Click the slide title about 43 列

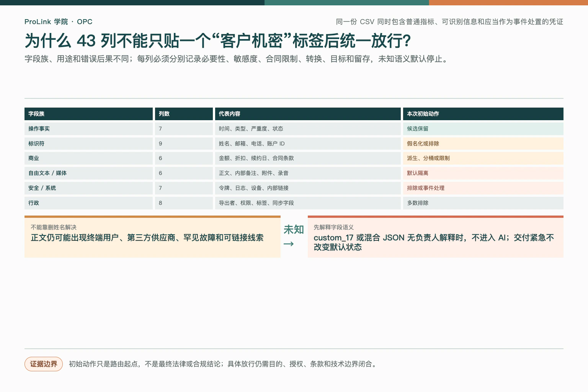(x=218, y=41)
